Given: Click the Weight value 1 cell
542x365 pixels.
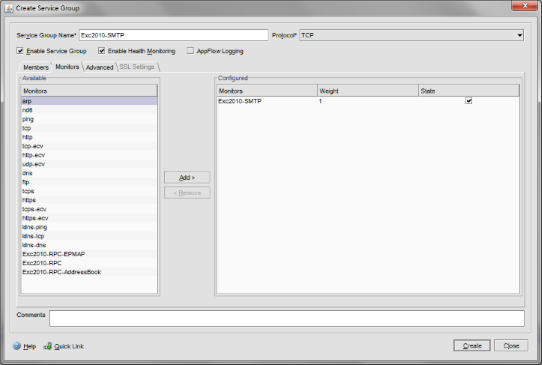Looking at the screenshot, I should 368,101.
